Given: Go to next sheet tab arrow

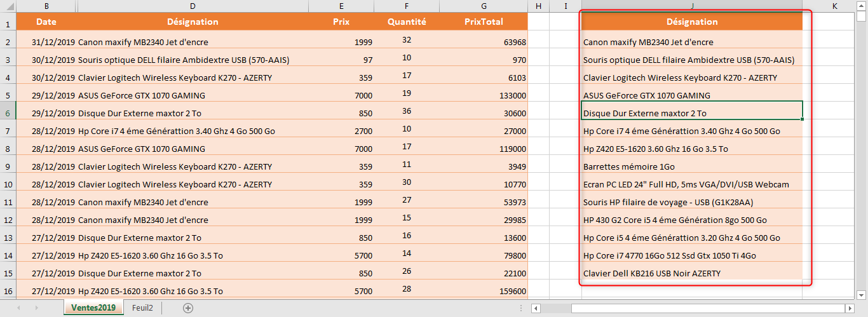Looking at the screenshot, I should tap(36, 308).
